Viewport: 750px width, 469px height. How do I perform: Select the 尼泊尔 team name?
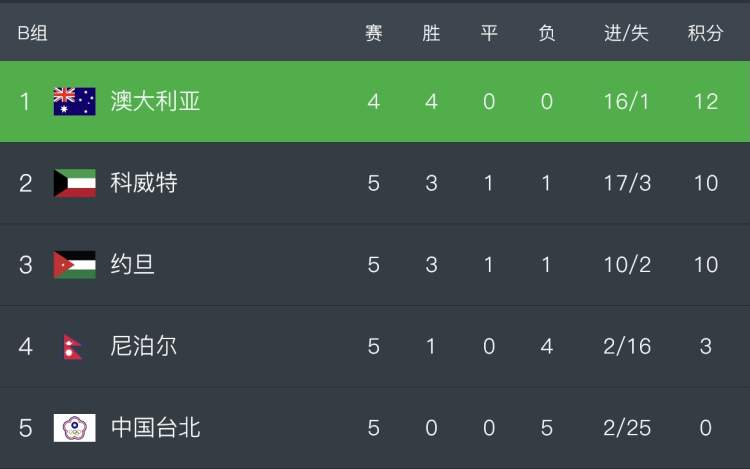(x=143, y=346)
